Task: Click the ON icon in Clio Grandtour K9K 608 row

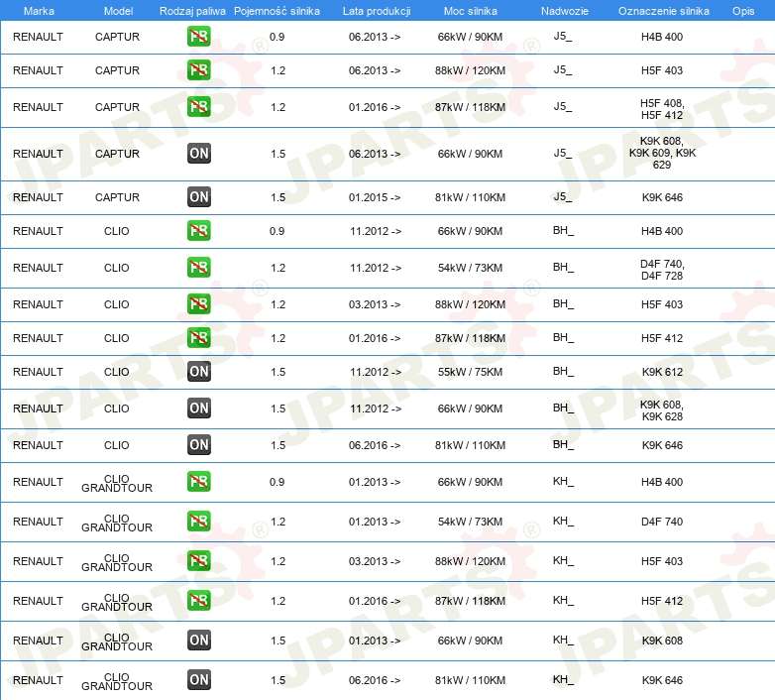Action: coord(198,641)
